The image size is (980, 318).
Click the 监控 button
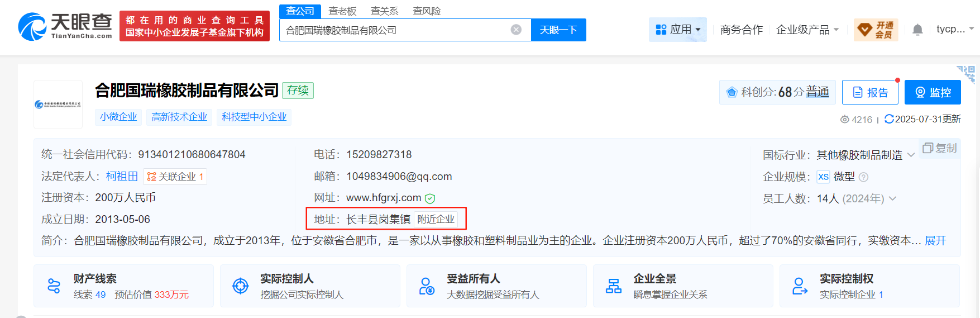[x=933, y=92]
